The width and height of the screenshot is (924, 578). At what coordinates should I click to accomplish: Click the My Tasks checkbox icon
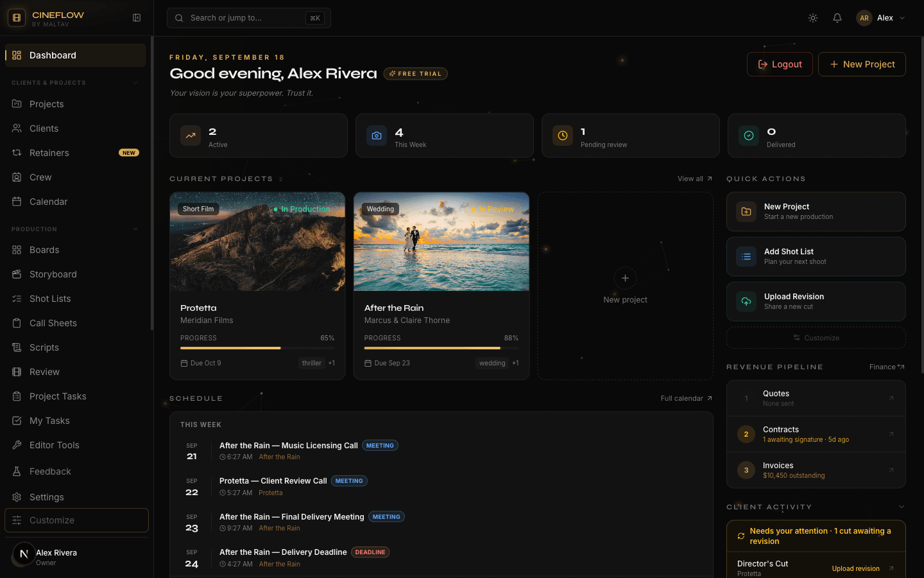point(17,421)
